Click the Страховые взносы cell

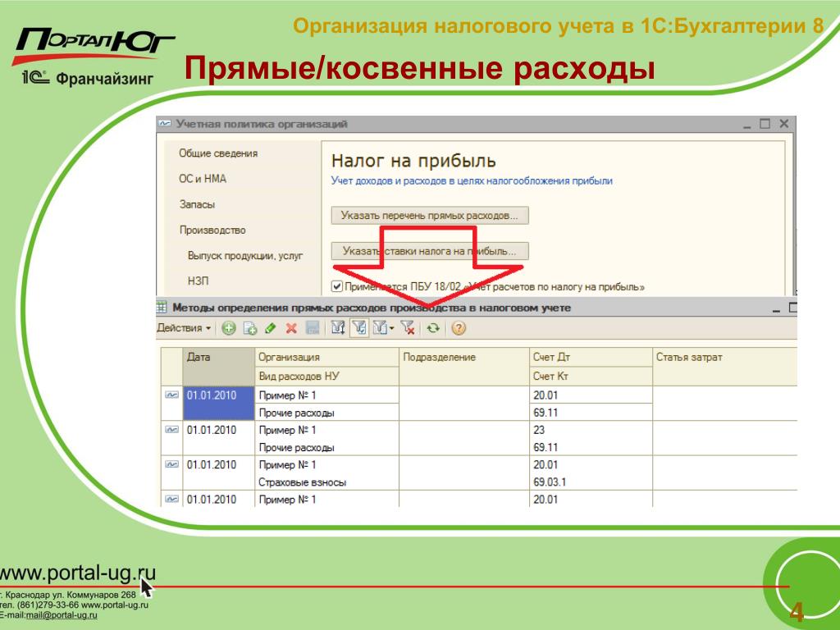326,482
